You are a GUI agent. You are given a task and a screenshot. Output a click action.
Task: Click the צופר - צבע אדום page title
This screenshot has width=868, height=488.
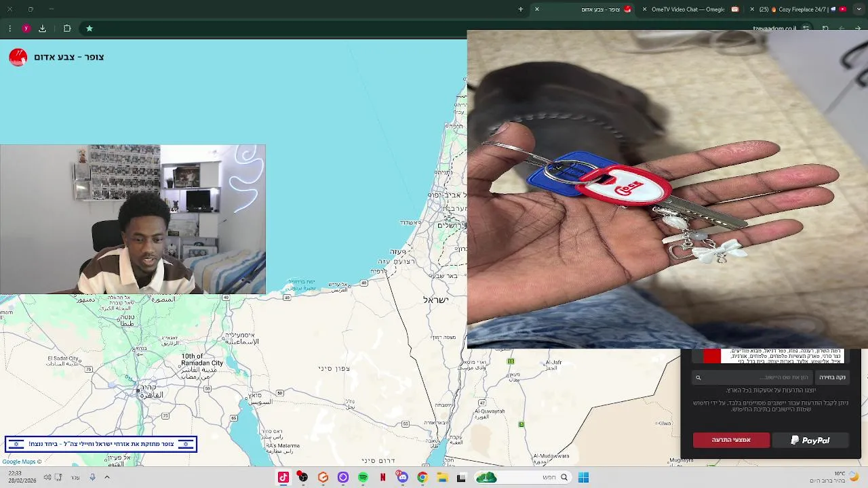[x=69, y=57]
